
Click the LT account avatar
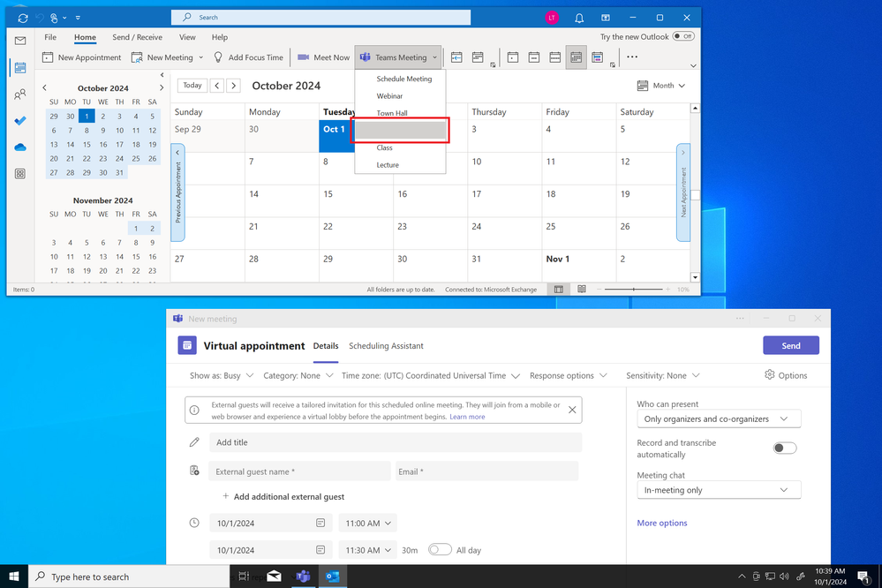click(x=552, y=18)
